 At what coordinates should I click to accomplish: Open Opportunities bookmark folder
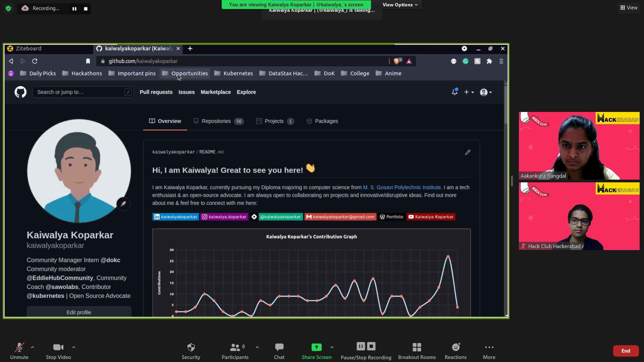coord(184,73)
